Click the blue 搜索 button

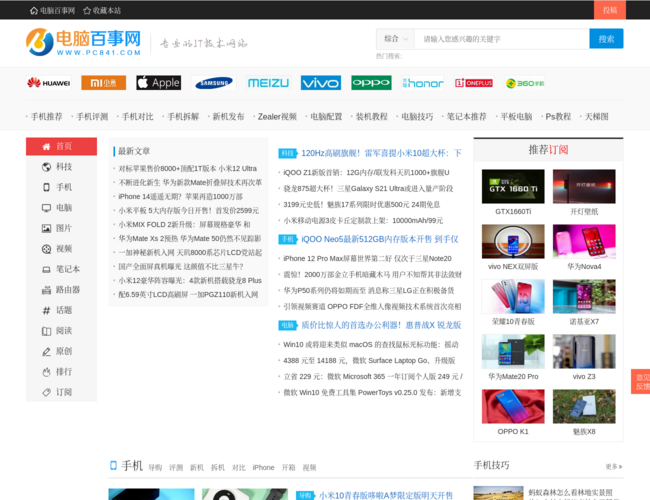[x=606, y=39]
